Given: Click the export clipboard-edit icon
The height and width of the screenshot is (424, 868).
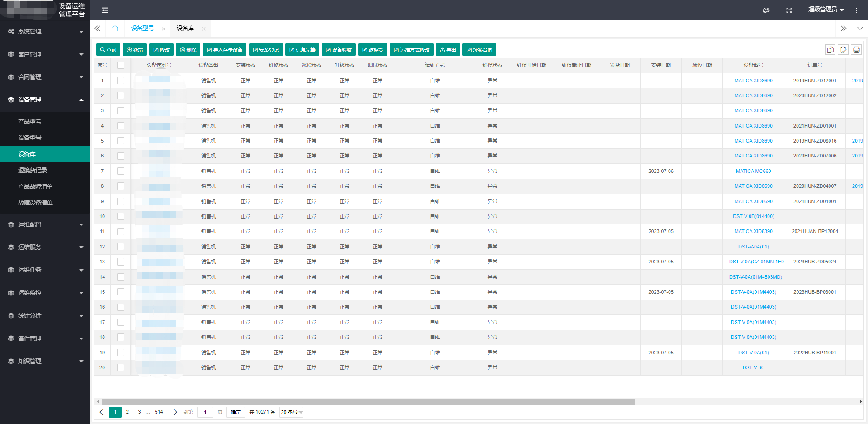Looking at the screenshot, I should coord(843,49).
